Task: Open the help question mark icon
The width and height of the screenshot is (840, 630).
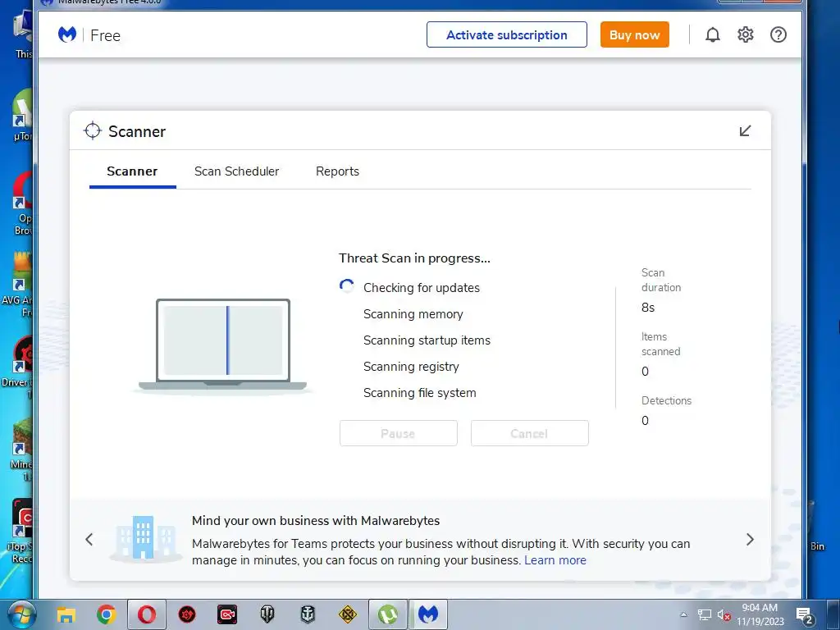Action: (x=778, y=34)
